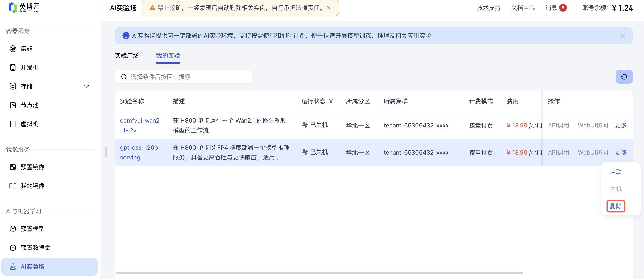The image size is (644, 279).
Task: Expand the 存储 storage submenu chevron
Action: [86, 86]
